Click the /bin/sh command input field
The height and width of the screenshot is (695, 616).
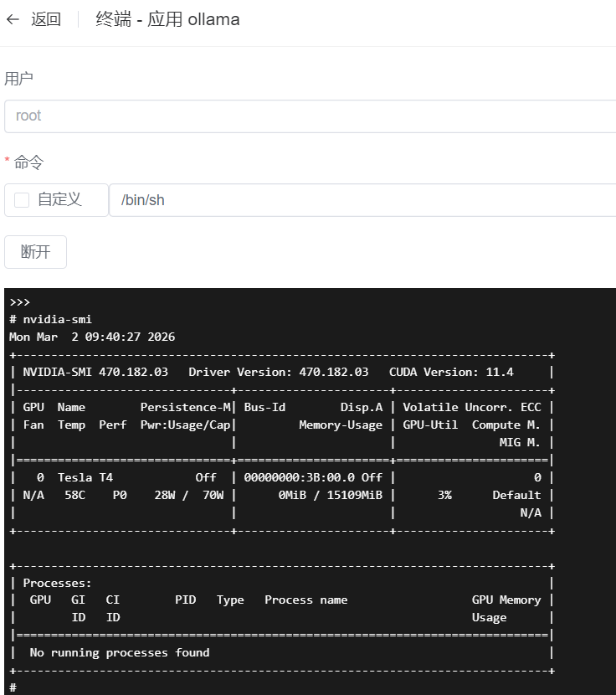point(362,200)
